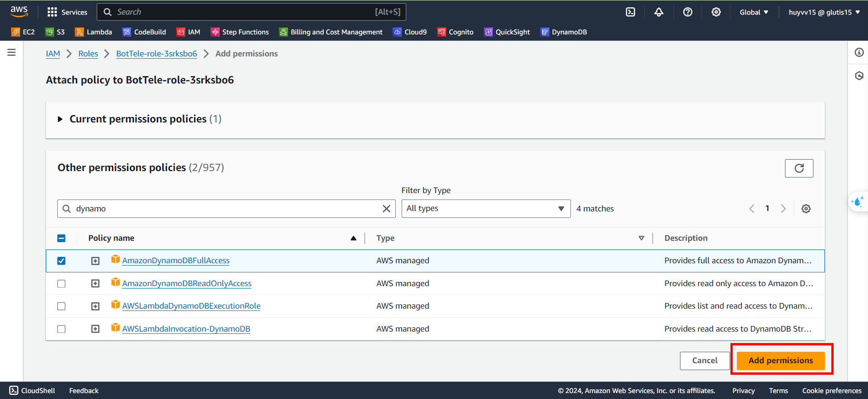Open the EC2 favorite shortcut
Viewport: 868px width, 399px height.
23,32
